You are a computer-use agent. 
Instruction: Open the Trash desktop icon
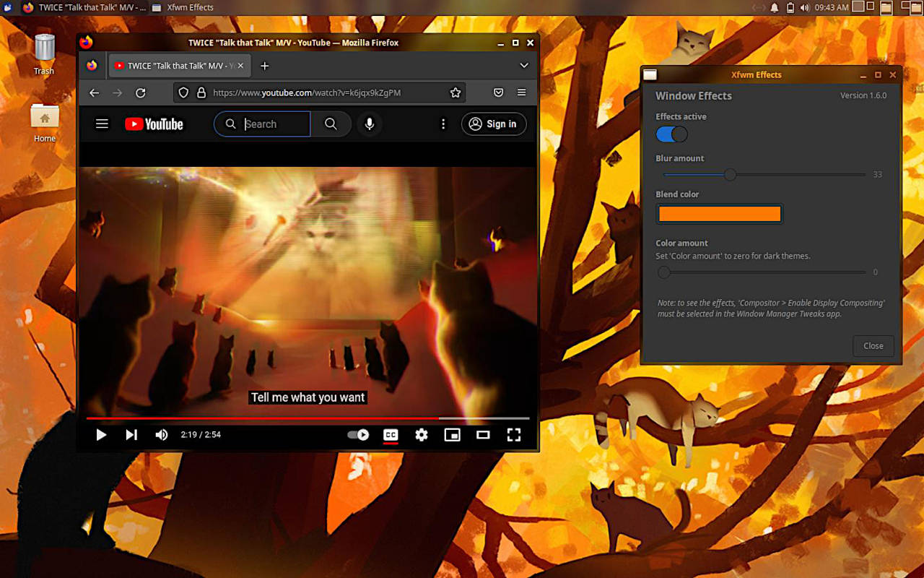click(x=44, y=53)
